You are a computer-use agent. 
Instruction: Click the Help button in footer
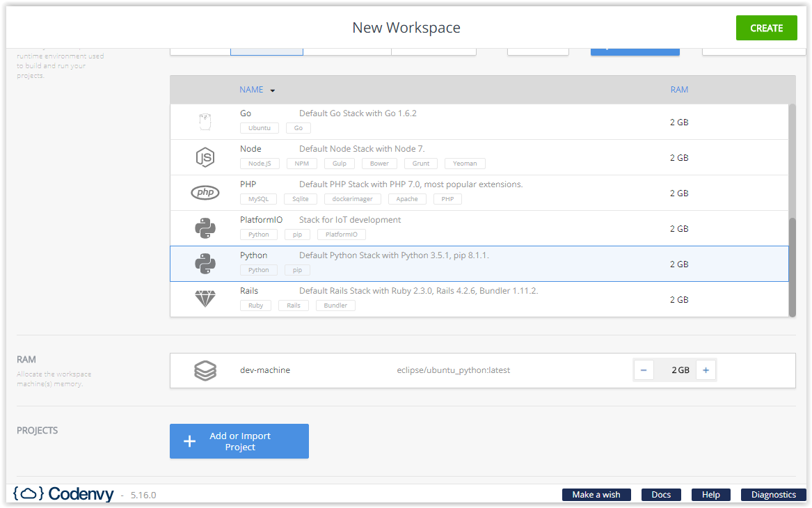pos(711,495)
